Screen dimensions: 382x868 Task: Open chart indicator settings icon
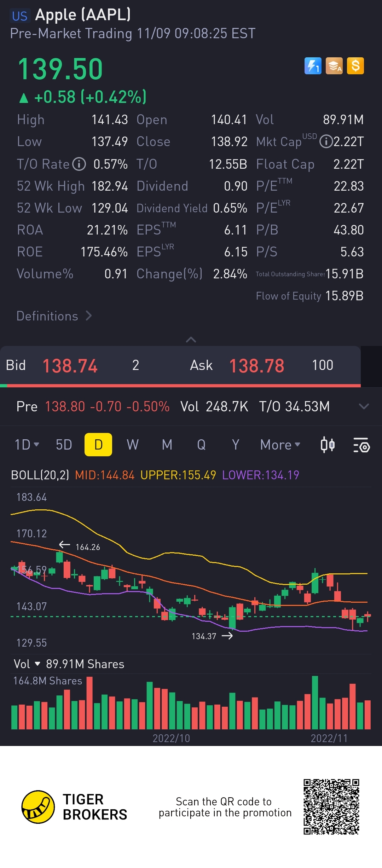pyautogui.click(x=361, y=445)
